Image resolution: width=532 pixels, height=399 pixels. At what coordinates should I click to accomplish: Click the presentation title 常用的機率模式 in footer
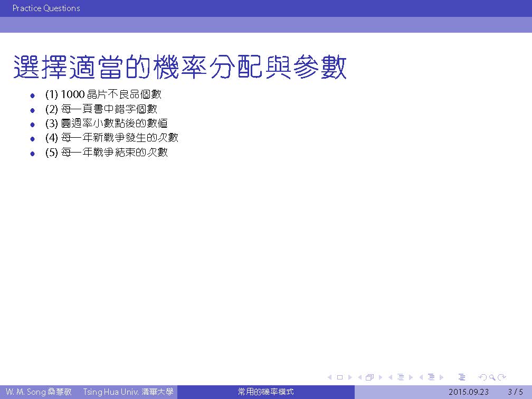pos(265,392)
